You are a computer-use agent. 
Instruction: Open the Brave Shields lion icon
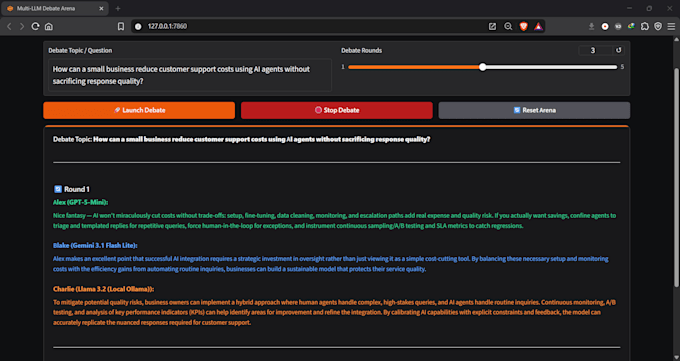523,26
